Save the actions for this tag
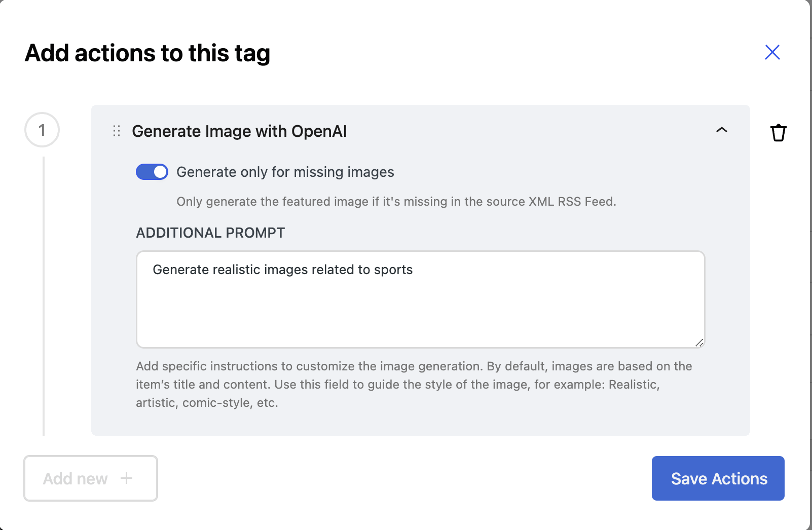 click(718, 478)
